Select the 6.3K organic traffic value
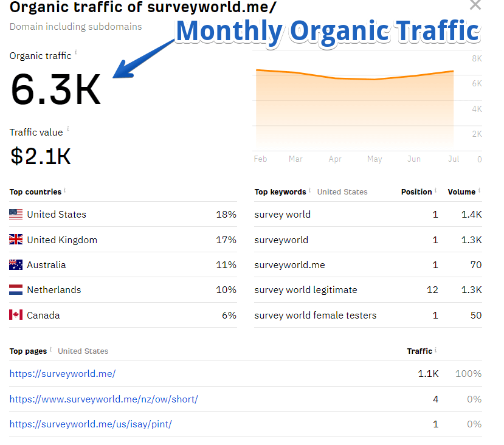 pyautogui.click(x=55, y=89)
